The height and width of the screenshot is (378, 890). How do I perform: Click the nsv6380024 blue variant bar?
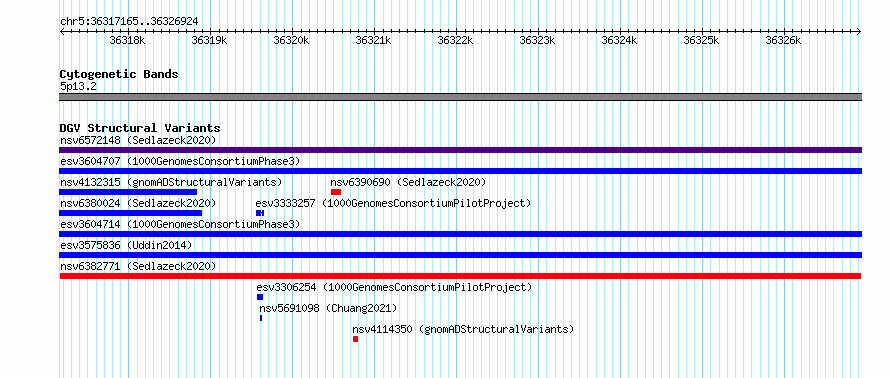(x=131, y=213)
